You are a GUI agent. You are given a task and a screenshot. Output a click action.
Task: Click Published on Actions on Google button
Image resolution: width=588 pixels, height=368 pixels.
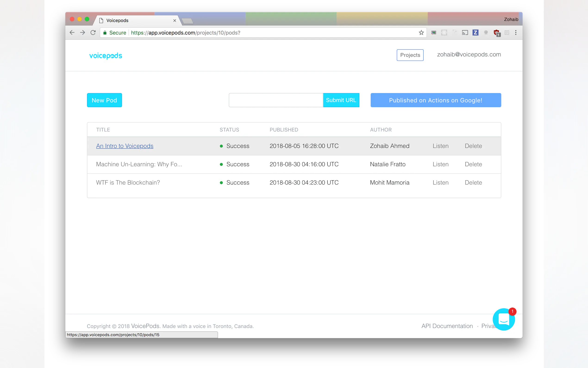coord(435,100)
